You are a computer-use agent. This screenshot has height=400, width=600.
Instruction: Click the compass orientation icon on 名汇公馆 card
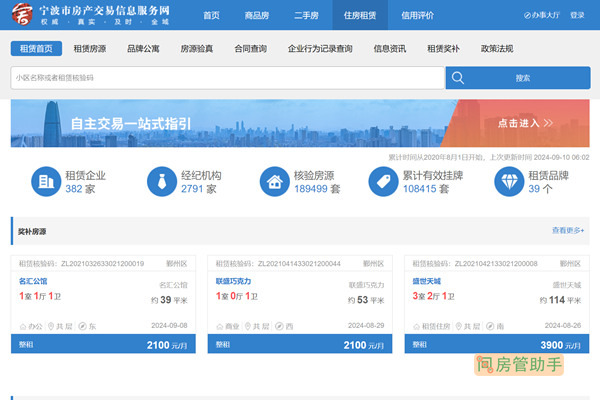82,326
